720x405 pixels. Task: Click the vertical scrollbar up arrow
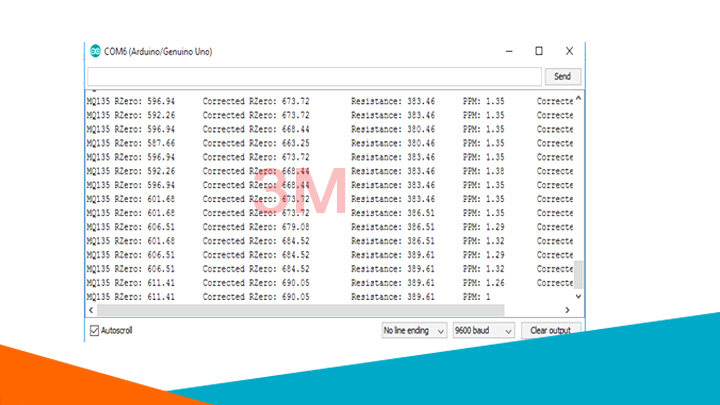coord(579,98)
